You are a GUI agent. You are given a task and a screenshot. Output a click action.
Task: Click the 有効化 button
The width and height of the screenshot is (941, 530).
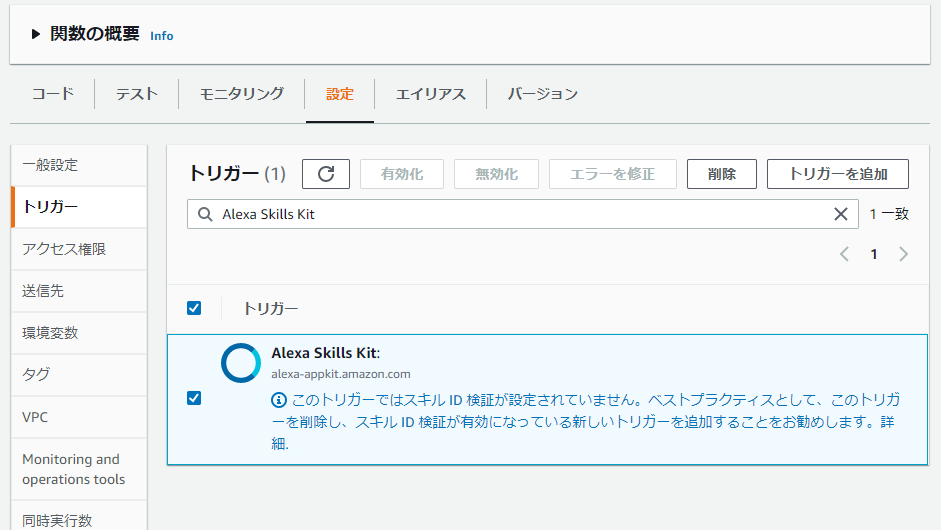coord(402,174)
